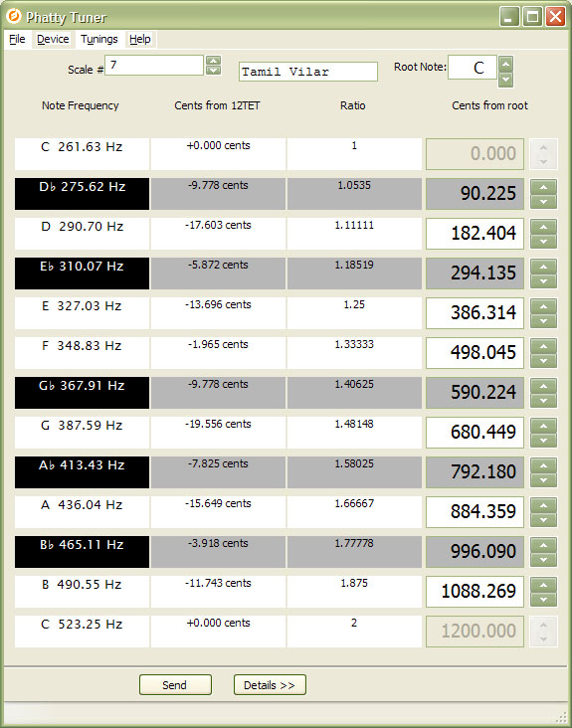572x728 pixels.
Task: Open the Device menu
Action: [53, 39]
